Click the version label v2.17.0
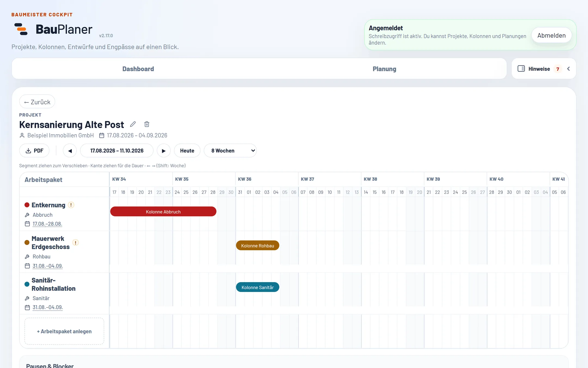This screenshot has height=368, width=588. click(106, 36)
